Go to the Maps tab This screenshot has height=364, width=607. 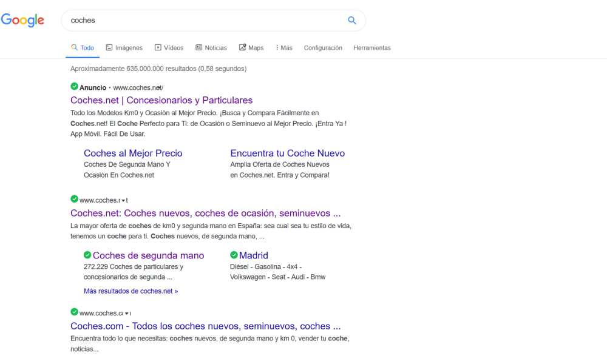pos(251,48)
